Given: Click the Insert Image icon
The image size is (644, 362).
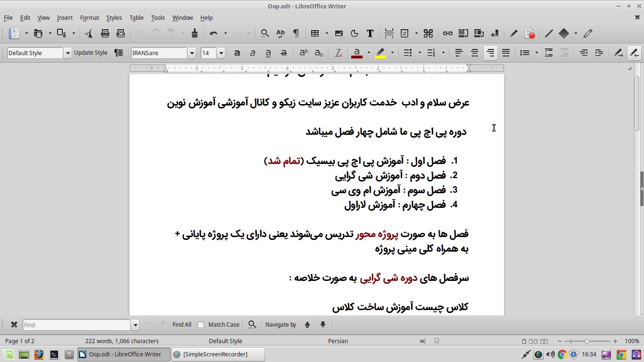Looking at the screenshot, I should 339,33.
